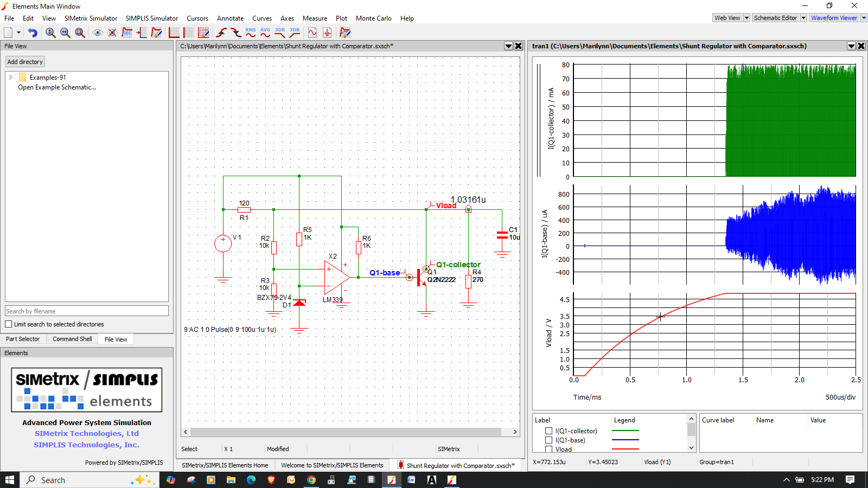
Task: Click the edit axis grid pencil icon
Action: pos(203,33)
